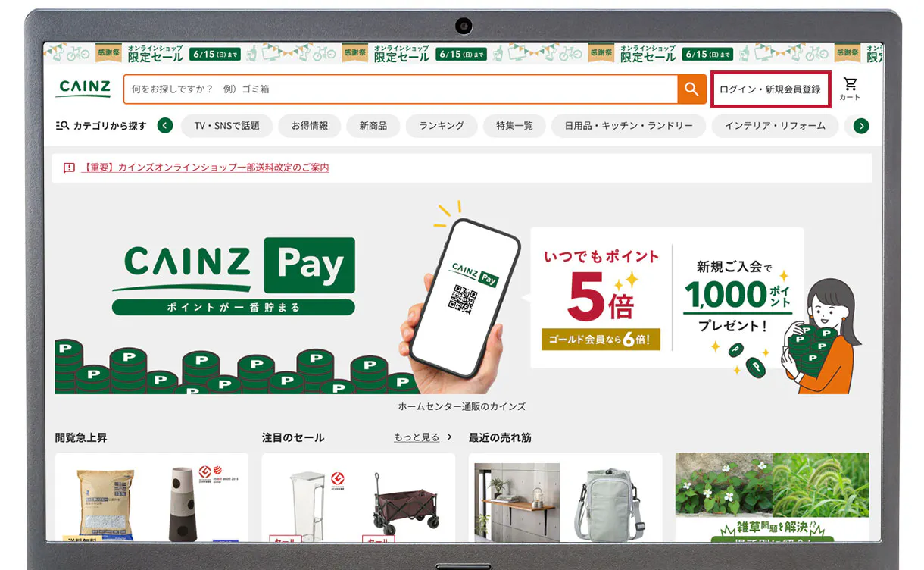
Task: Open the shopping cart icon
Action: [850, 88]
